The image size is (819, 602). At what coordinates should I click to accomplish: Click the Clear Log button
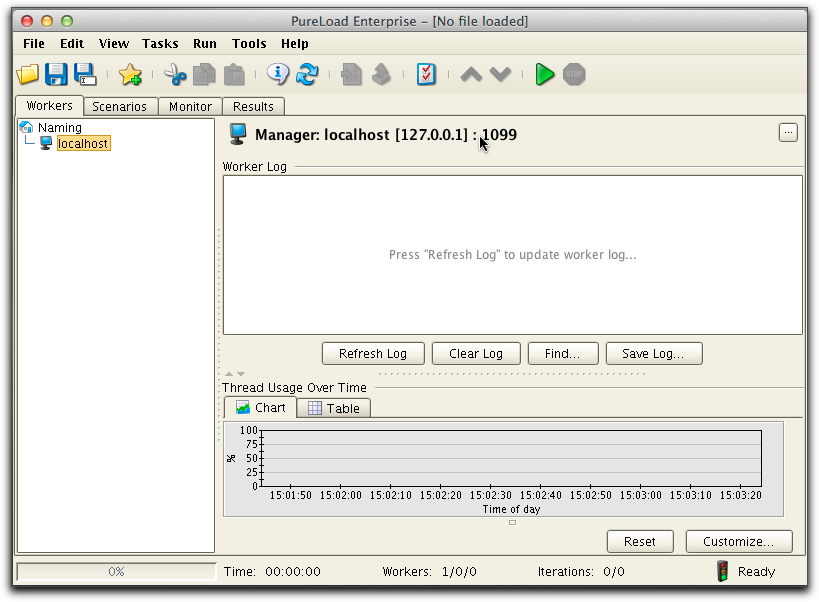tap(476, 353)
